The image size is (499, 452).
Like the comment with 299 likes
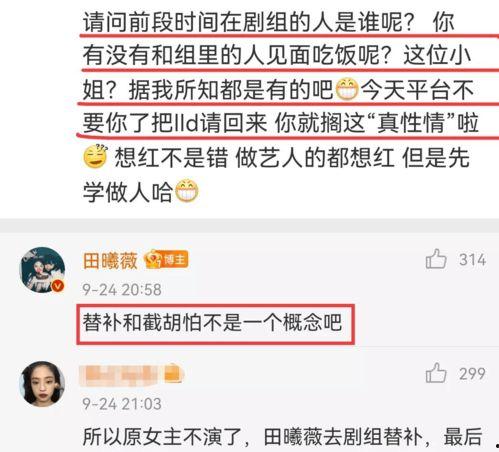(436, 373)
